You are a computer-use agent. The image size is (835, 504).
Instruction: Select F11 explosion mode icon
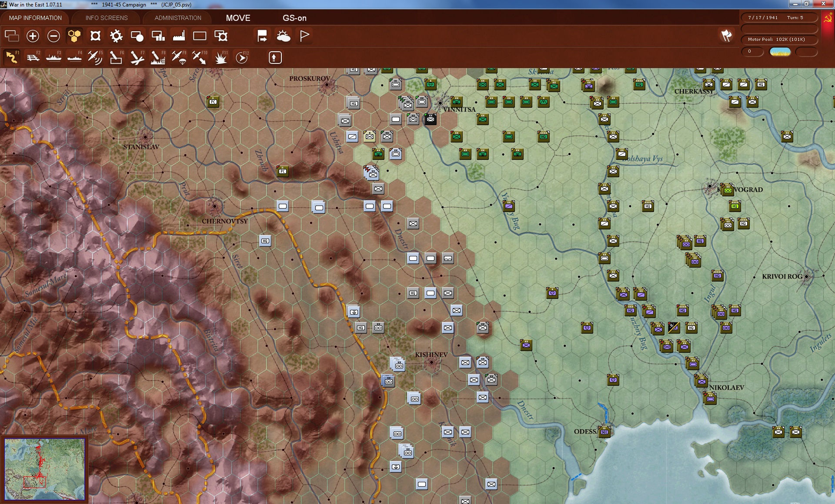221,57
